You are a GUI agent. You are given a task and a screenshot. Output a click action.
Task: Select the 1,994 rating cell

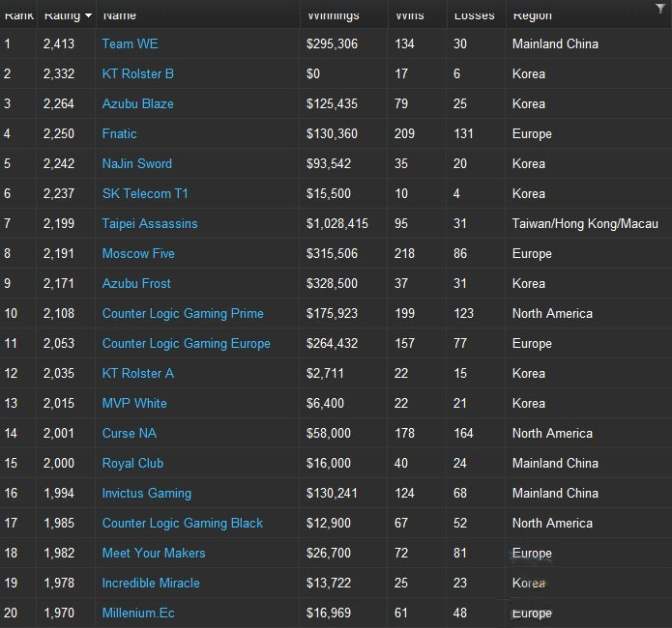(59, 494)
